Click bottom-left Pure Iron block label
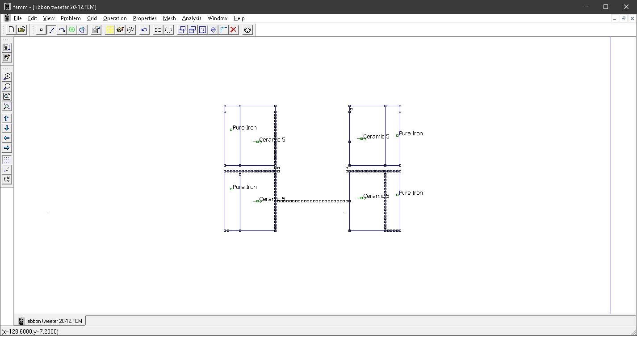 (x=244, y=187)
